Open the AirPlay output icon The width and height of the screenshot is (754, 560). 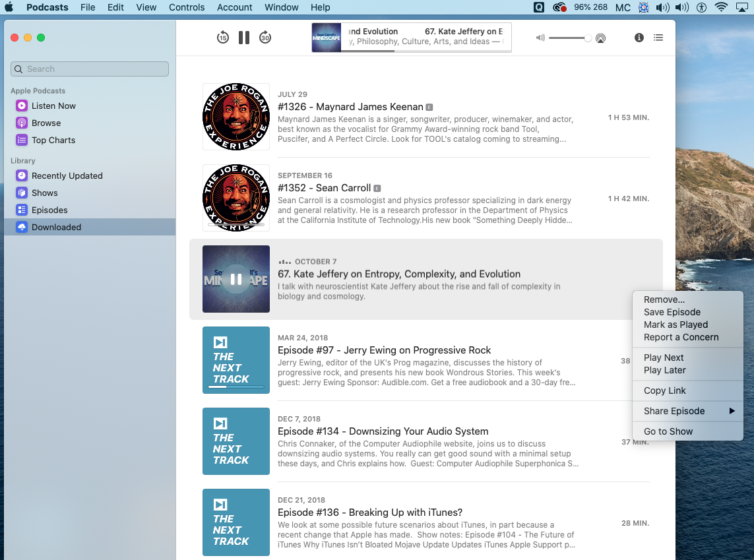[x=600, y=38]
